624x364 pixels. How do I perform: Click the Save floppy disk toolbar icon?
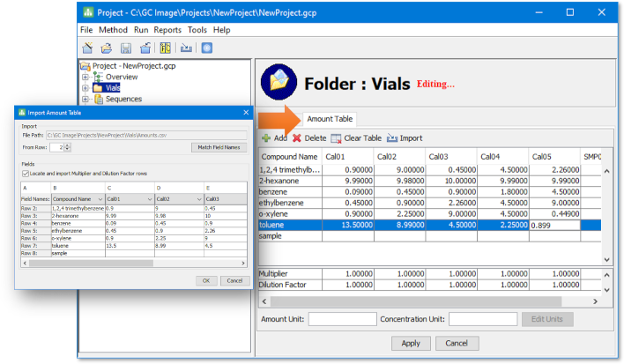pos(126,48)
